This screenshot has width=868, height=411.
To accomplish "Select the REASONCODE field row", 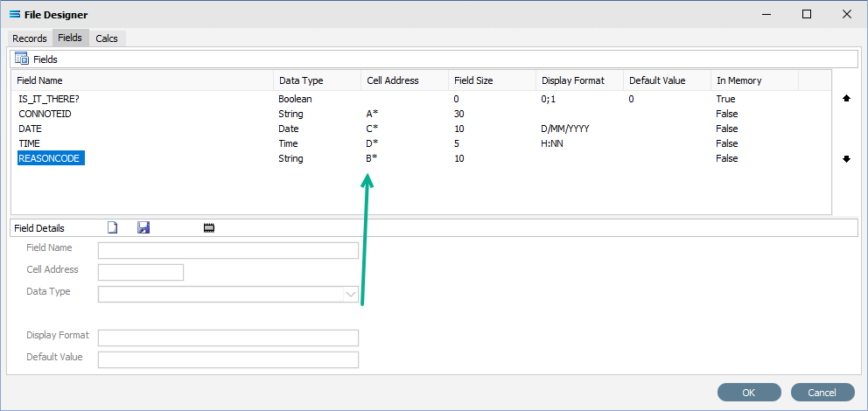I will coord(421,159).
